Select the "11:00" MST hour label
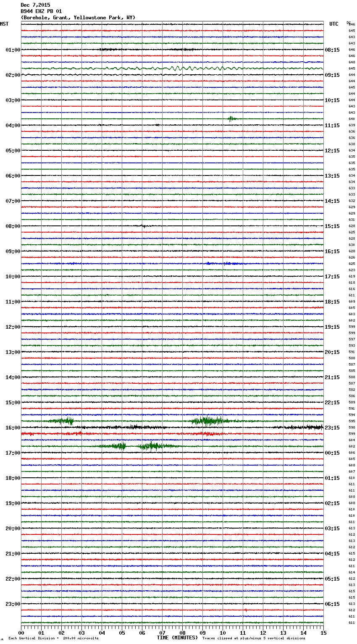 point(13,302)
